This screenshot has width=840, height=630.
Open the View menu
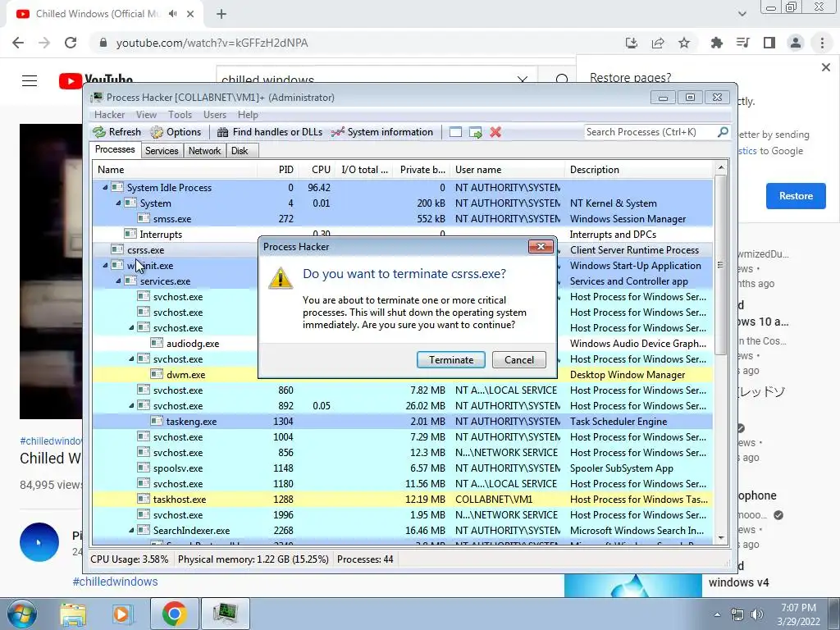pyautogui.click(x=146, y=115)
